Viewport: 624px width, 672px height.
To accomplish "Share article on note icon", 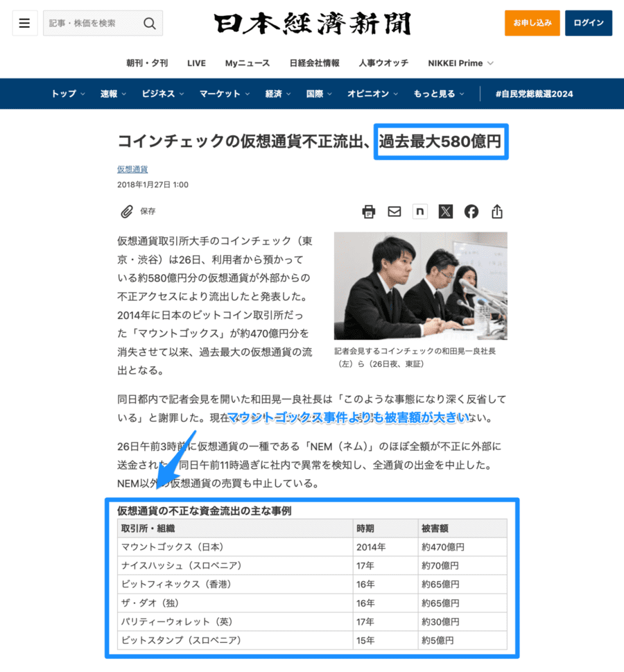I will pos(420,212).
